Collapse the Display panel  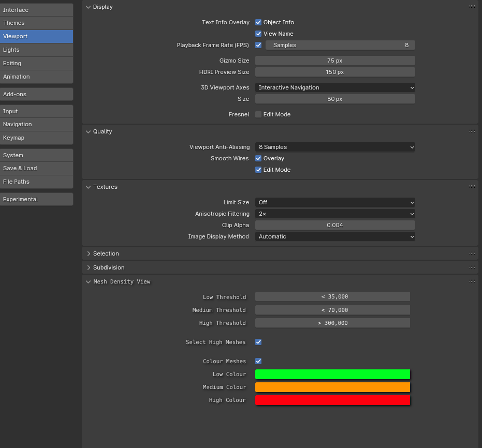click(x=88, y=7)
